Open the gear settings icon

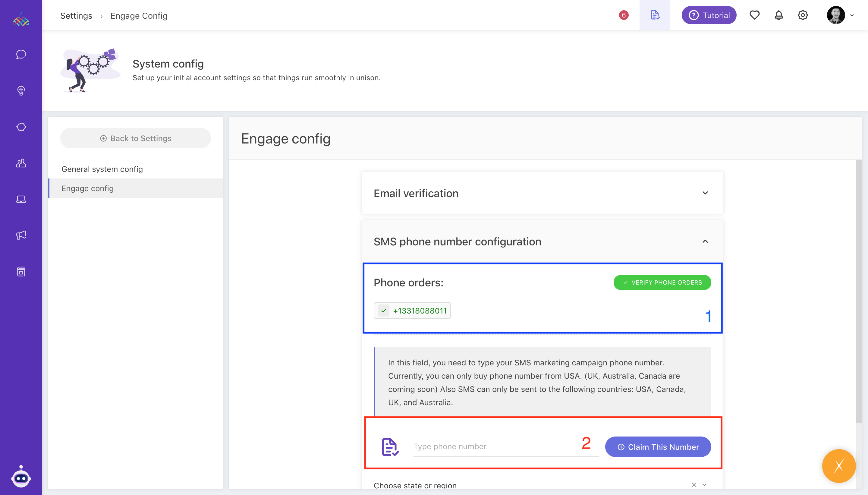point(803,15)
